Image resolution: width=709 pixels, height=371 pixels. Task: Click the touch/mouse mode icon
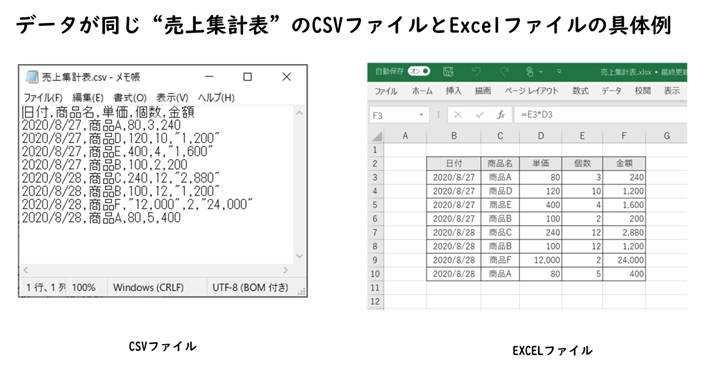click(530, 71)
